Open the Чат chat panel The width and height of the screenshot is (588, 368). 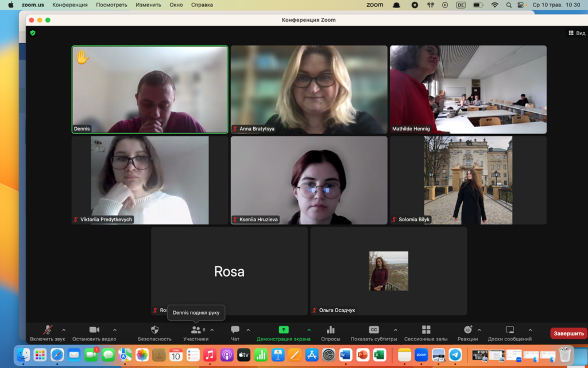pyautogui.click(x=235, y=330)
